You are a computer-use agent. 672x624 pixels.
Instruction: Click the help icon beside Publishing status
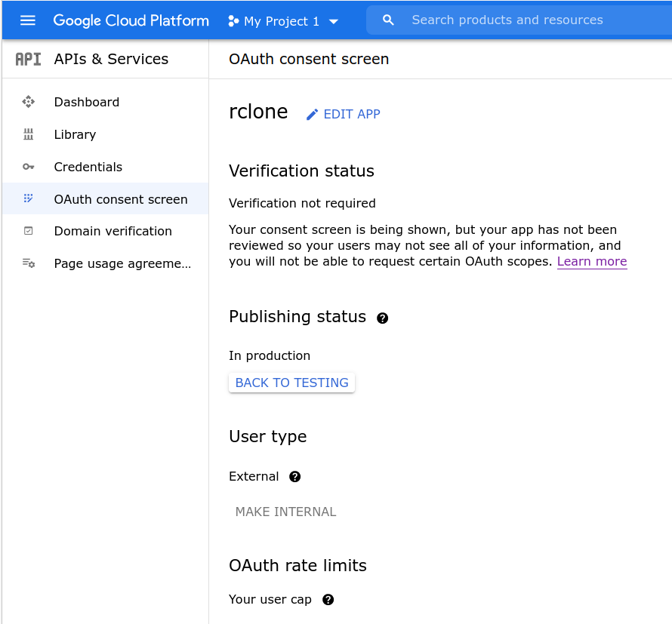[x=383, y=318]
